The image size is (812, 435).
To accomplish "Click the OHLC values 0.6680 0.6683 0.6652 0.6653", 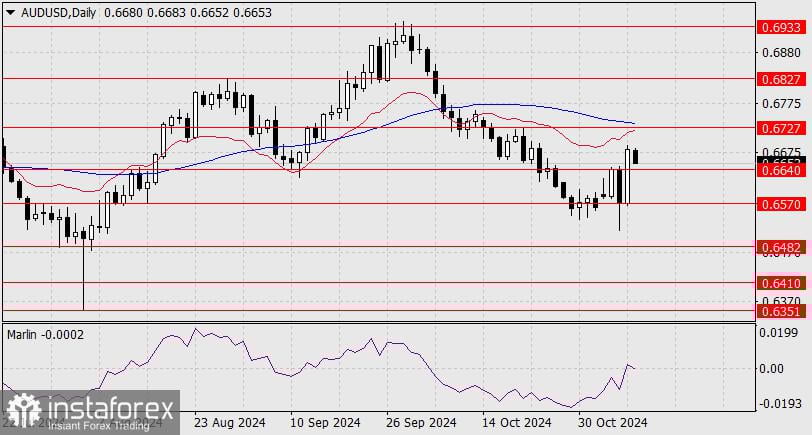I will coord(187,13).
